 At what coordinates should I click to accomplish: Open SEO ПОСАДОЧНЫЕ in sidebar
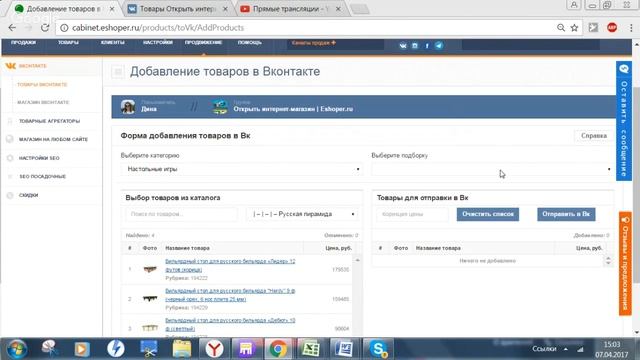(x=42, y=177)
